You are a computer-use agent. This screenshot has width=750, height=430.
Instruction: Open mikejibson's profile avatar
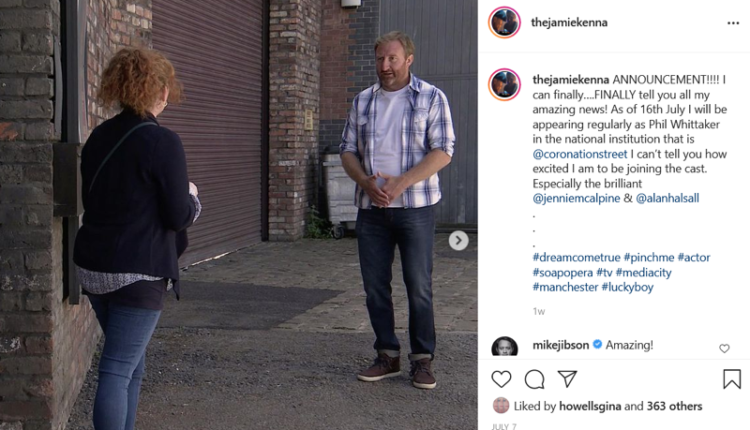point(504,346)
